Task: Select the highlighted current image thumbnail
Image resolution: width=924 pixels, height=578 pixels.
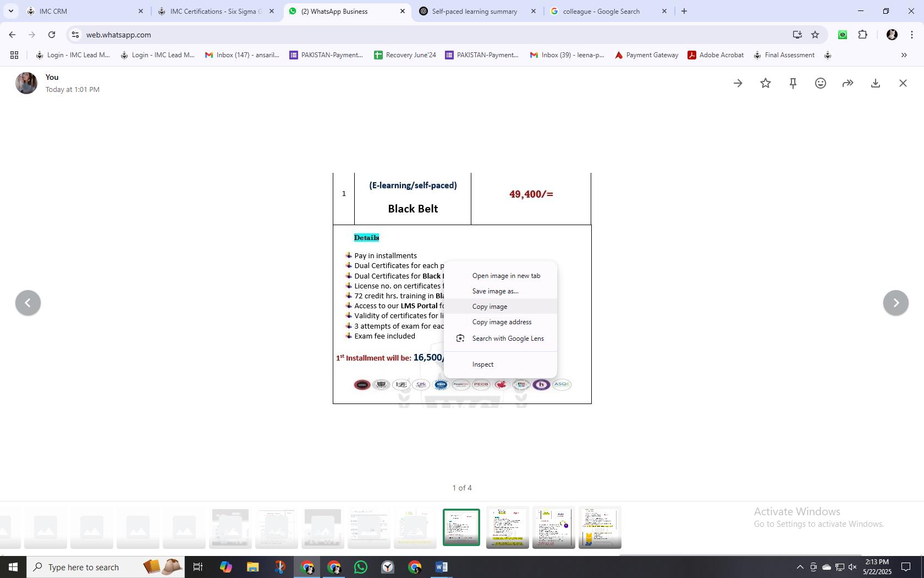Action: click(x=461, y=527)
